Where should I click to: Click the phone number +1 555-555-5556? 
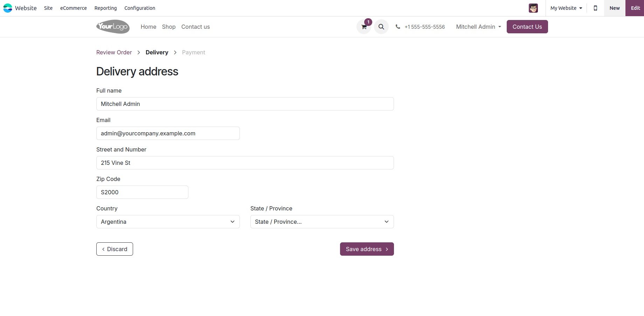click(x=424, y=27)
